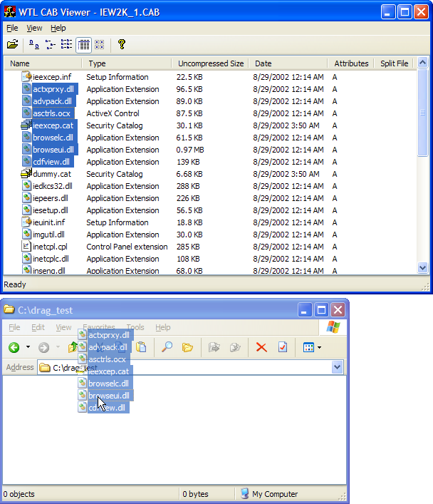Image resolution: width=433 pixels, height=504 pixels.
Task: Select browseui.dll in the CAB Viewer list
Action: point(53,150)
